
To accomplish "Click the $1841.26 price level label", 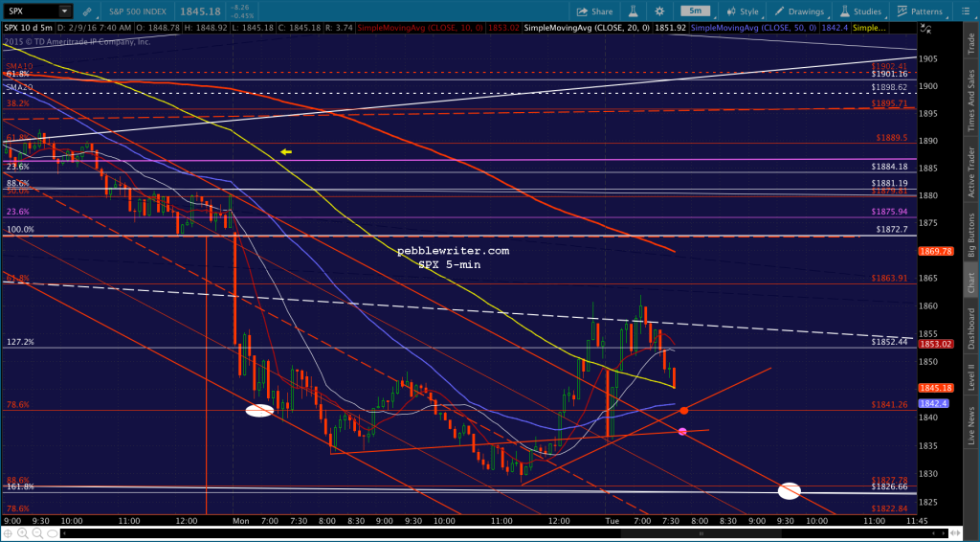I will tap(889, 404).
